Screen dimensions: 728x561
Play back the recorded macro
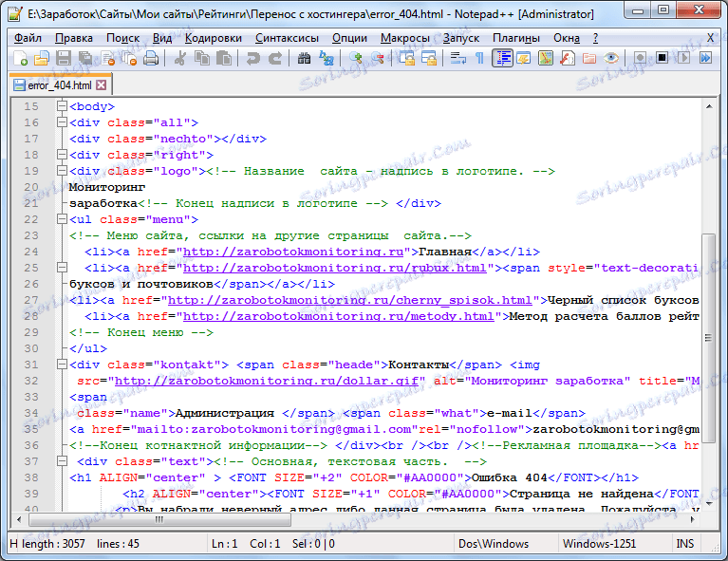tap(683, 58)
